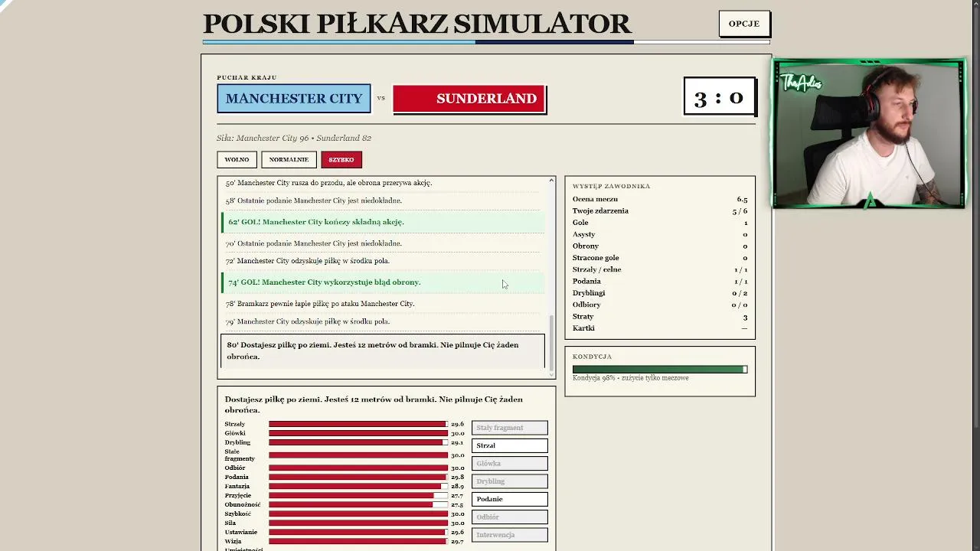Set simulation speed to WOLNO

[x=237, y=159]
